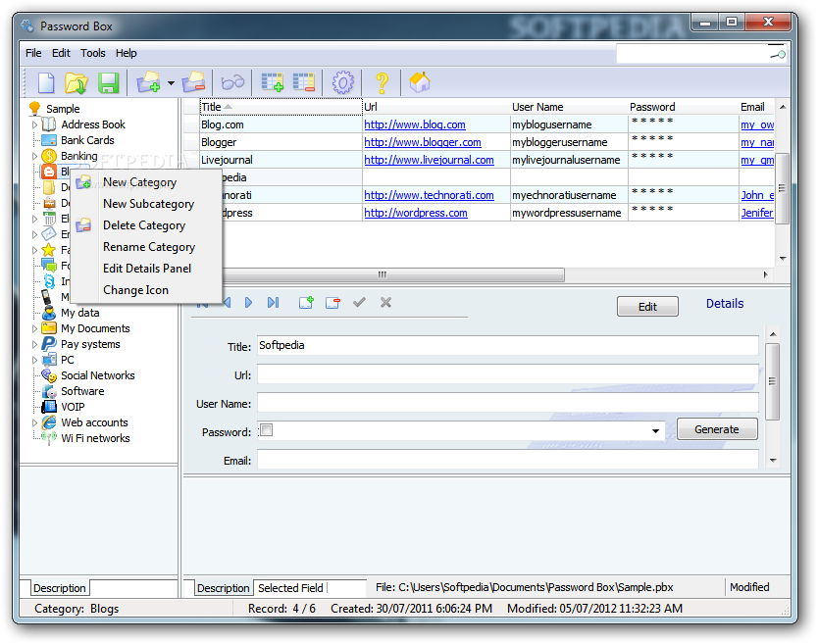Expand the Address Book tree node
This screenshot has height=644, width=818.
pos(34,125)
